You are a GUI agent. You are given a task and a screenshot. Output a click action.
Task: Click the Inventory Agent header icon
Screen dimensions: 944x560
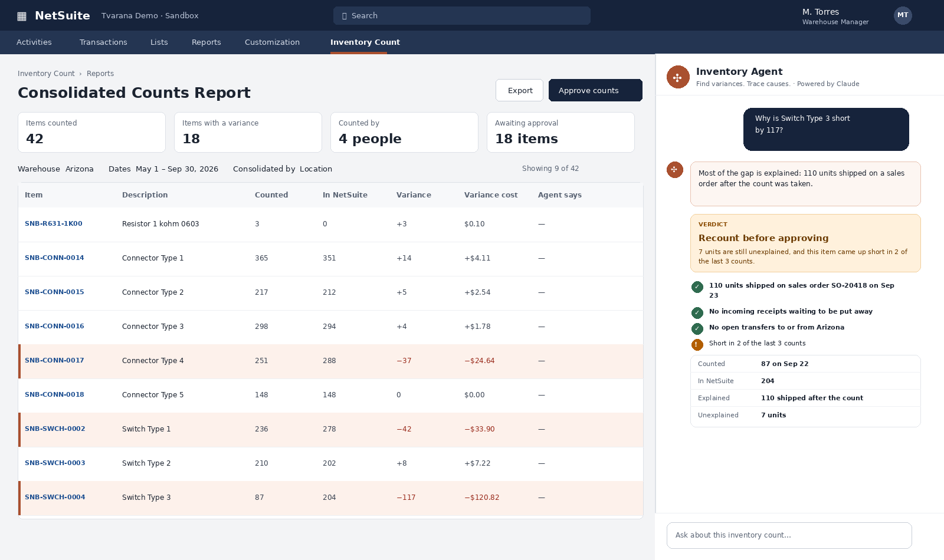click(678, 77)
